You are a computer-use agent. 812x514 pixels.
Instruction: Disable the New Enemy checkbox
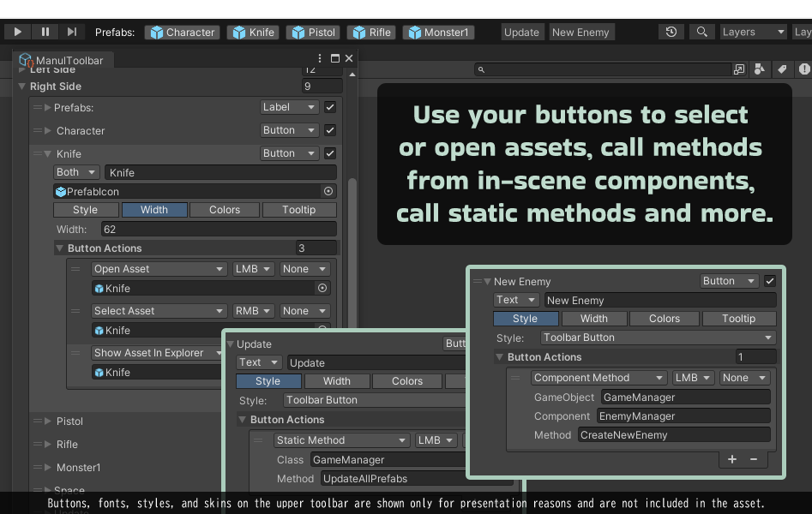pyautogui.click(x=770, y=281)
